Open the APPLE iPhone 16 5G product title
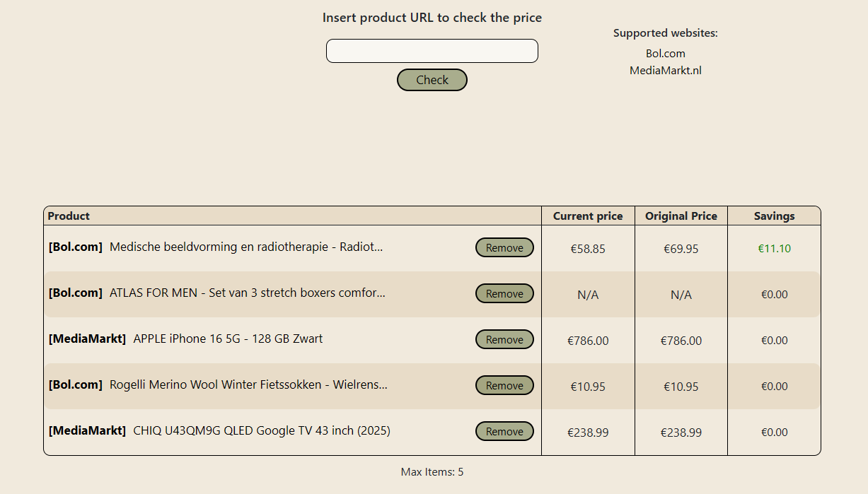The height and width of the screenshot is (494, 868). pos(228,339)
